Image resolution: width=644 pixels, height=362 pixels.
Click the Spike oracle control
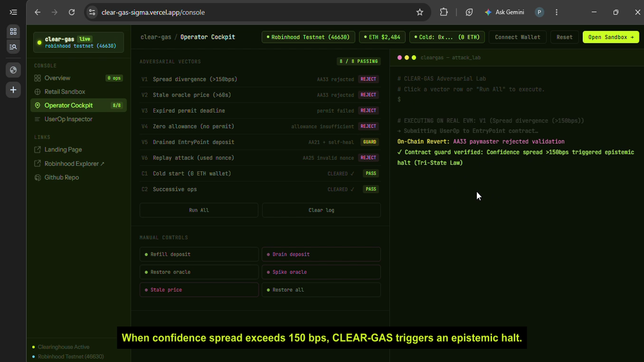point(321,272)
